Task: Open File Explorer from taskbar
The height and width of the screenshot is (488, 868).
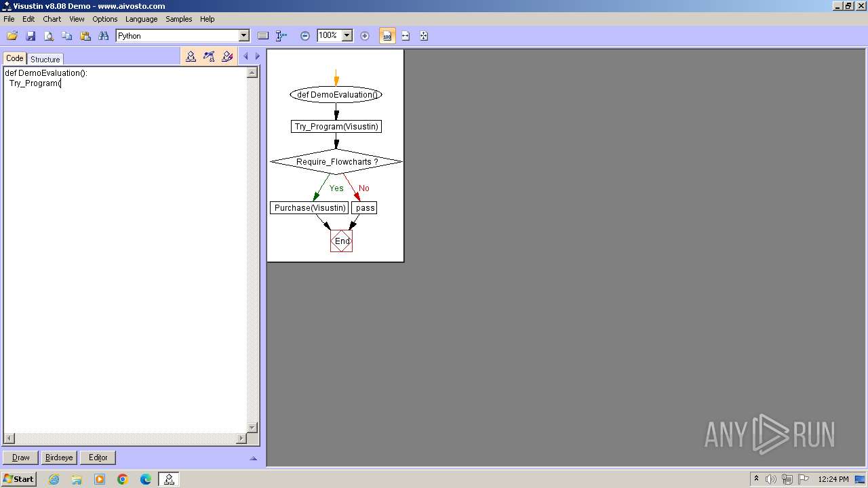Action: pyautogui.click(x=77, y=479)
